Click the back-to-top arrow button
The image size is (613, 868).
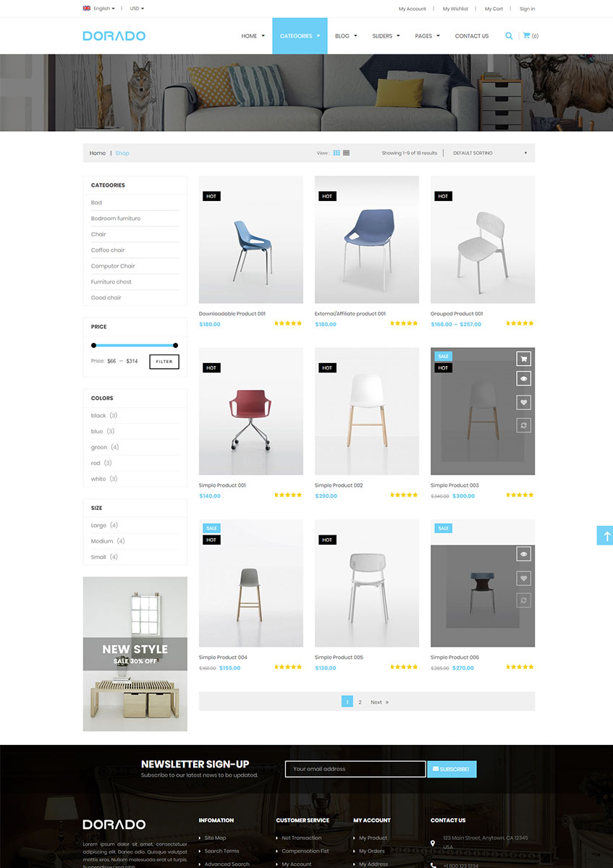pyautogui.click(x=605, y=535)
